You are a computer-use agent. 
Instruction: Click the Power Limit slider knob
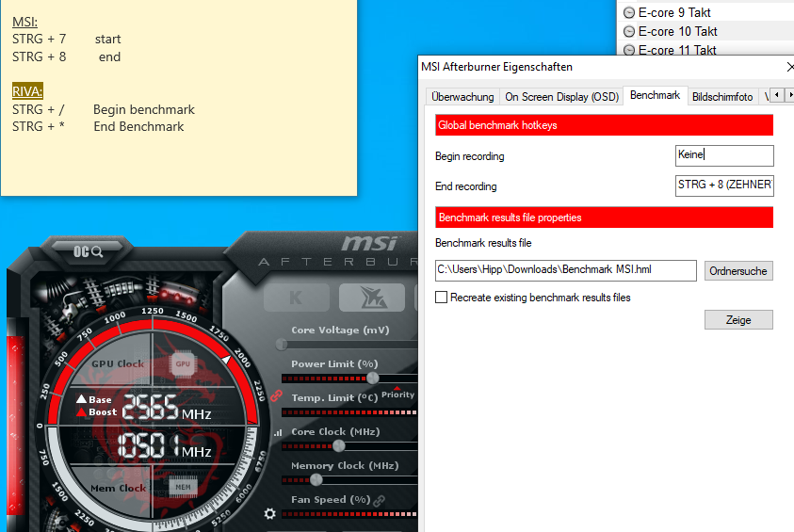point(373,378)
